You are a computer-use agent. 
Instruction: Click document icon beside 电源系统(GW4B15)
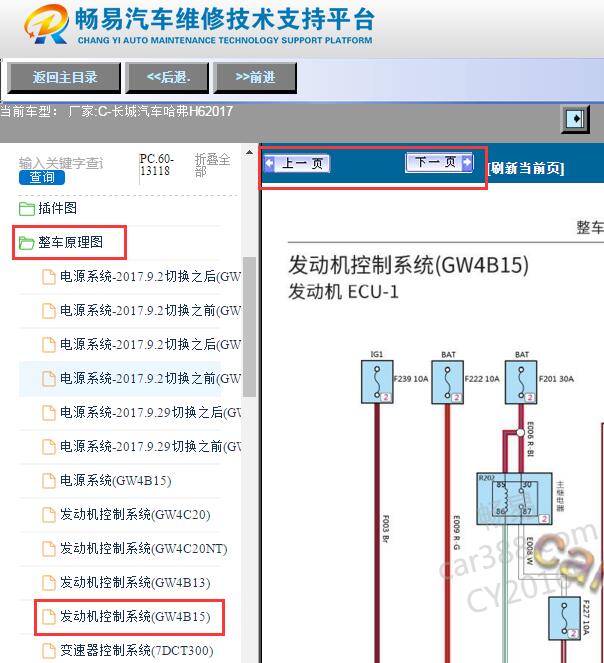click(49, 481)
